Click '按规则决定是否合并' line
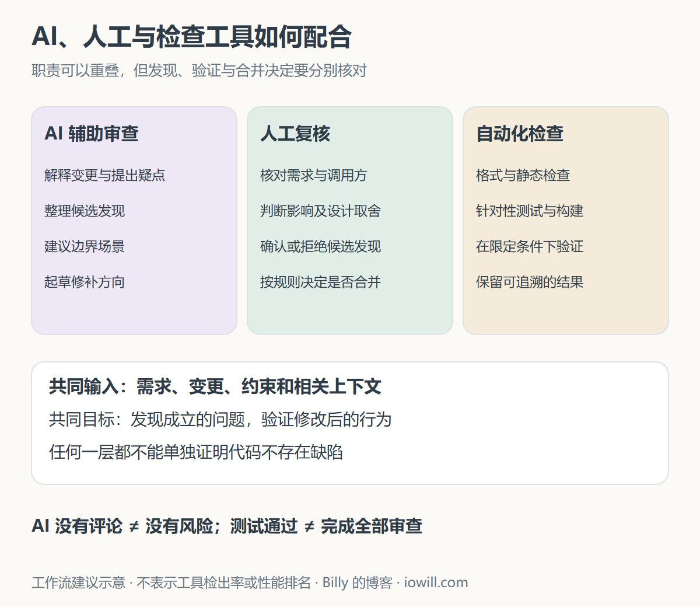The height and width of the screenshot is (607, 700). point(320,282)
